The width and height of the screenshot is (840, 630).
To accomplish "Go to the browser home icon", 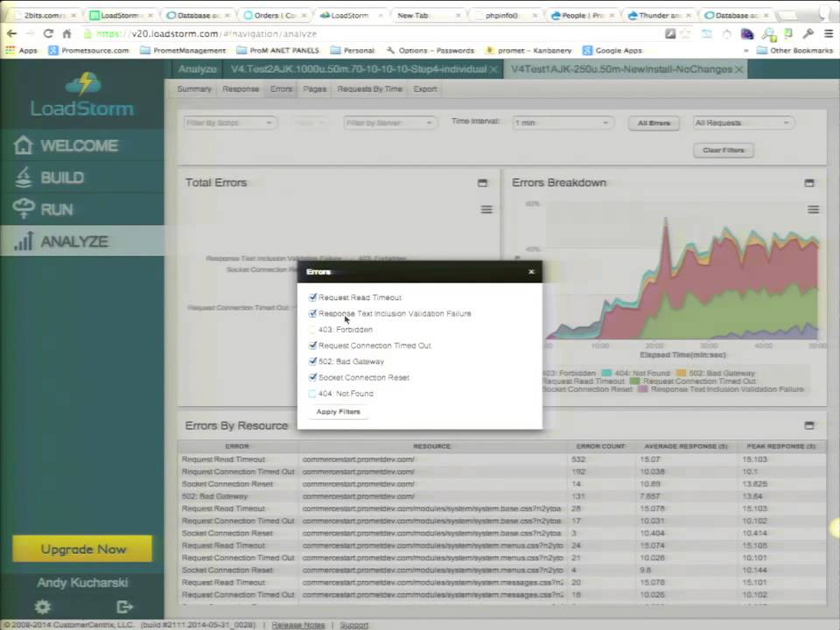I will 67,34.
